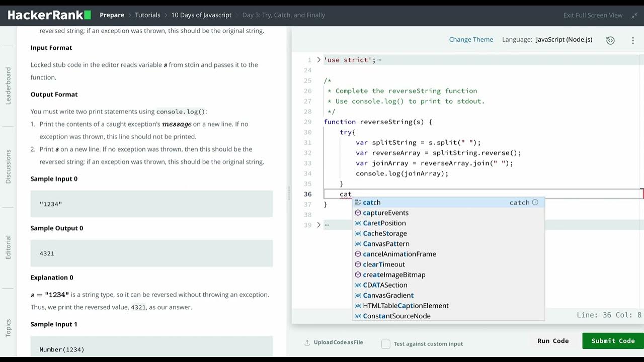Click the icon beside CanvasPattern suggestion

click(358, 244)
